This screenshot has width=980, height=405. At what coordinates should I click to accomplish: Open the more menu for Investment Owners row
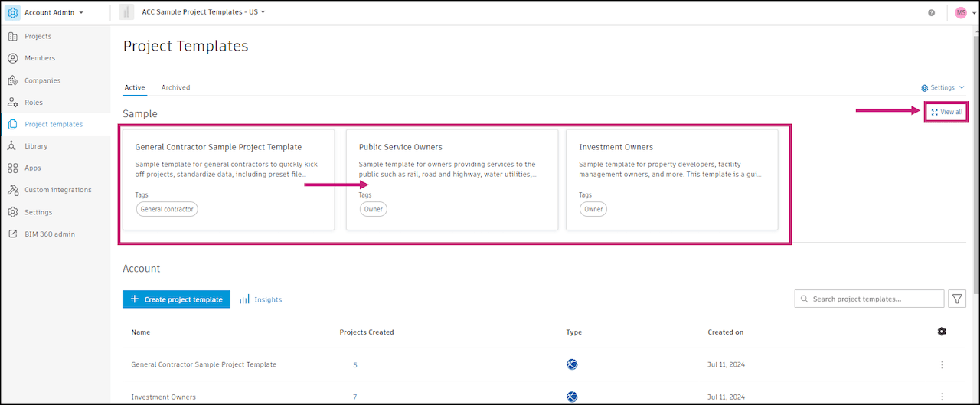pyautogui.click(x=942, y=397)
